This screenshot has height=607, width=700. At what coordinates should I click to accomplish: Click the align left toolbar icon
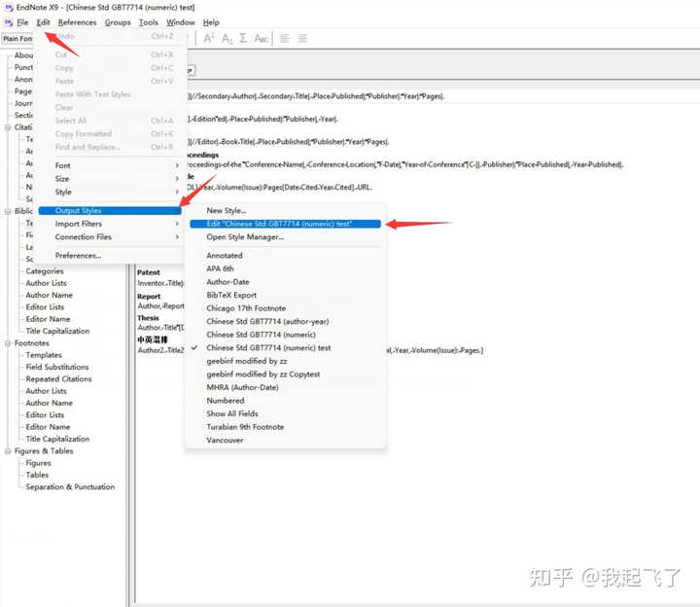point(284,38)
